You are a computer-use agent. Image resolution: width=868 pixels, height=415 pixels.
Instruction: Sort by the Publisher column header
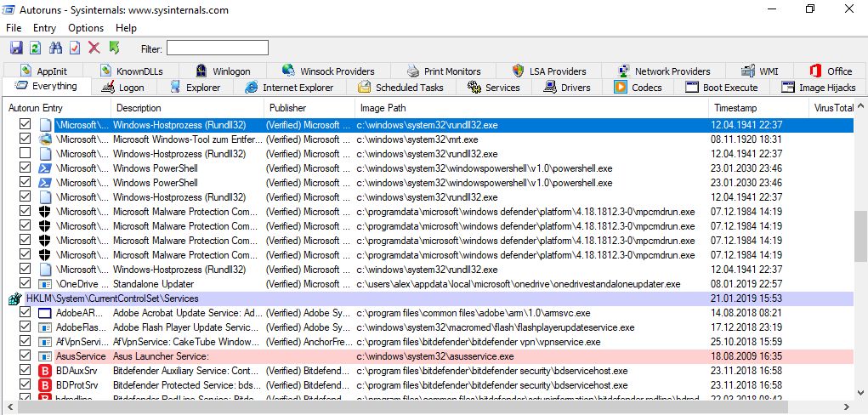point(309,108)
